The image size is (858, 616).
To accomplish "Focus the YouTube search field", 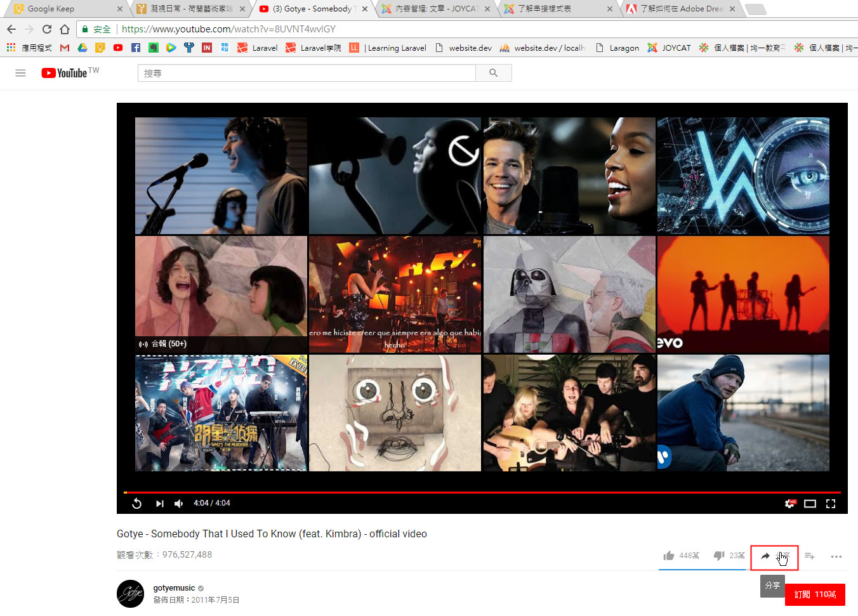I will pyautogui.click(x=307, y=73).
